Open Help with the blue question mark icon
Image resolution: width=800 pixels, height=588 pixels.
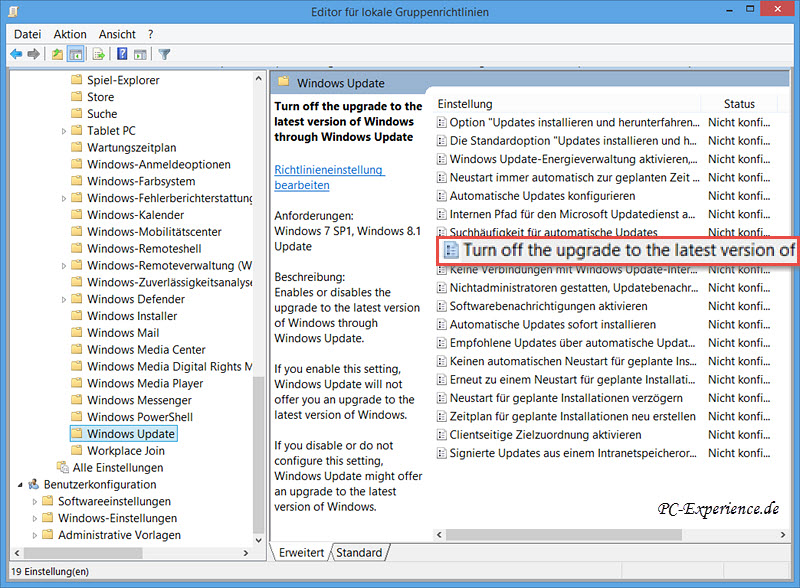(x=122, y=54)
